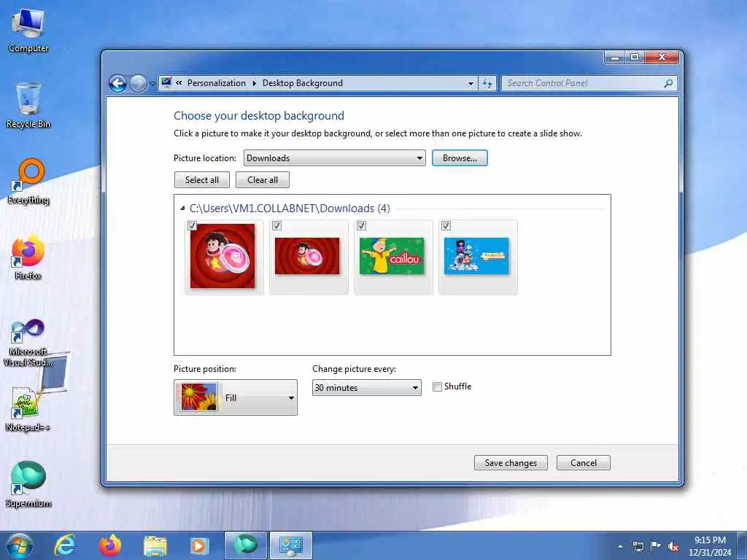Click the magnifier icon in search box

click(668, 83)
